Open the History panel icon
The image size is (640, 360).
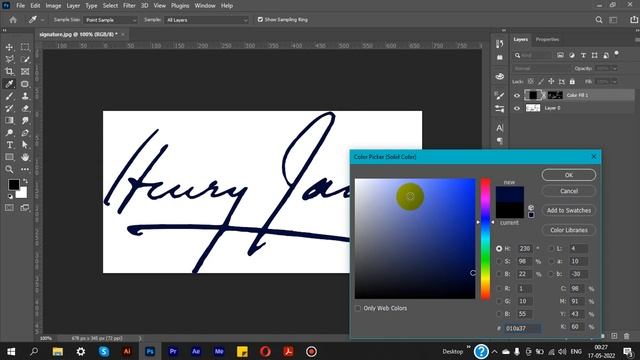500,44
